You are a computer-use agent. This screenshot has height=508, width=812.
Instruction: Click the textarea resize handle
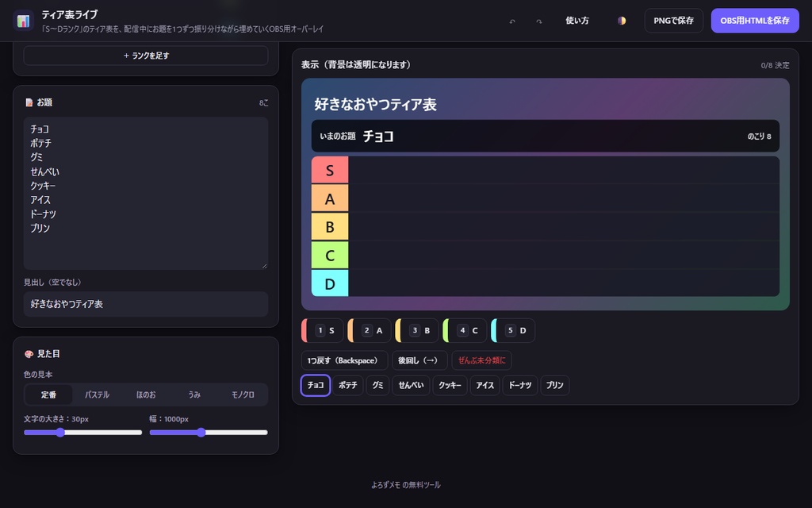pyautogui.click(x=264, y=266)
